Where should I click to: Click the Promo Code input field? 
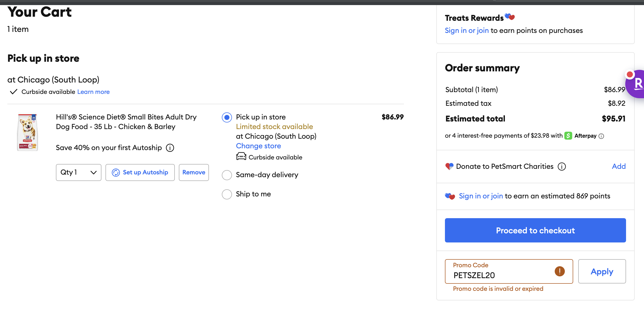(509, 271)
